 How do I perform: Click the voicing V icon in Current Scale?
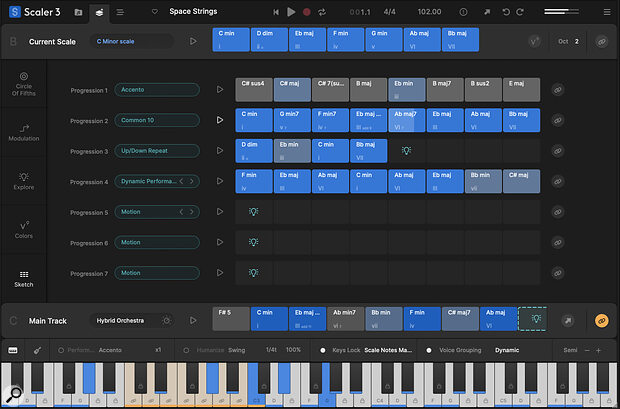(x=535, y=41)
